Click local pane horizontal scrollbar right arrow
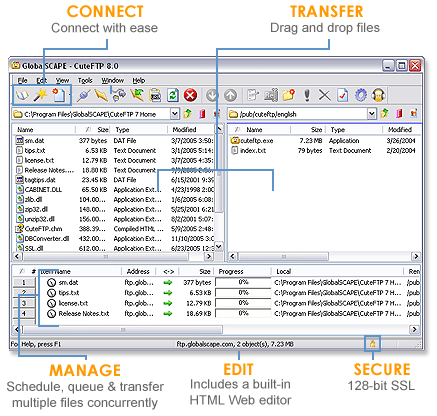Viewport: 437px width, 416px height. (209, 256)
